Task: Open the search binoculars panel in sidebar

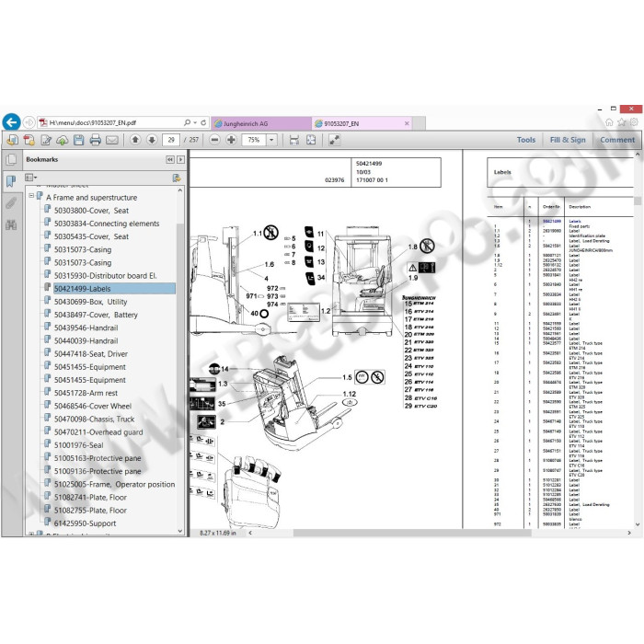Action: [11, 224]
